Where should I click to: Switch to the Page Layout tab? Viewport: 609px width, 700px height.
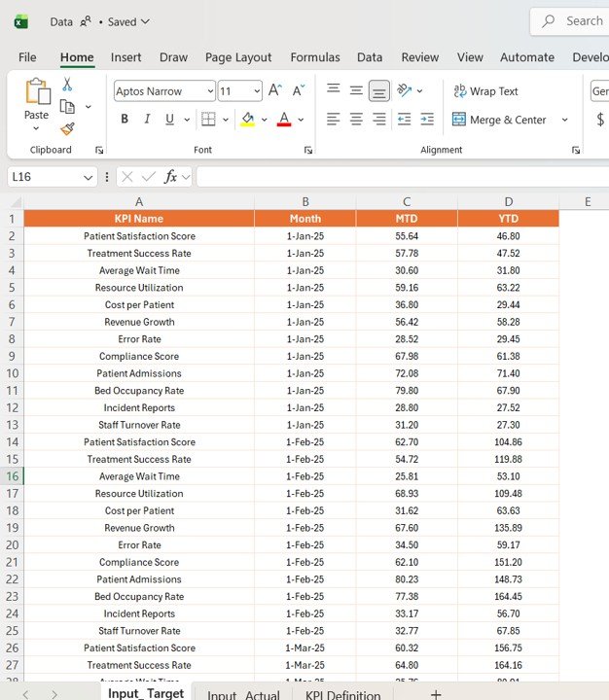(x=238, y=57)
